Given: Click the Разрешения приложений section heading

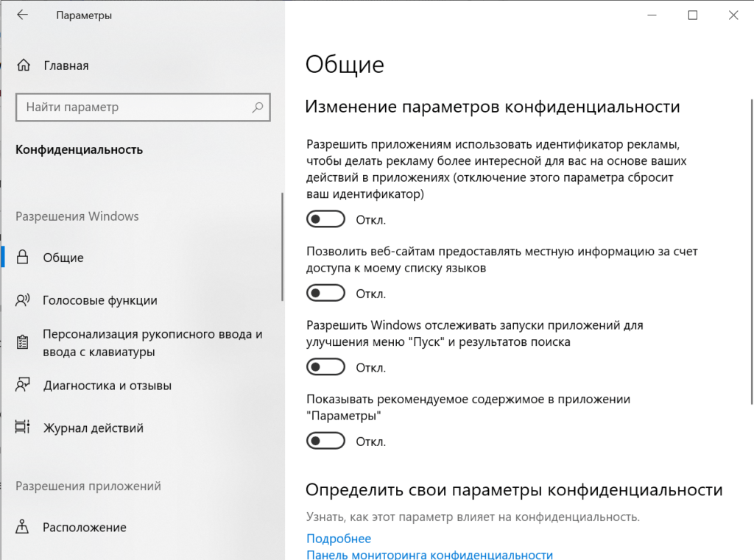Looking at the screenshot, I should coord(88,486).
